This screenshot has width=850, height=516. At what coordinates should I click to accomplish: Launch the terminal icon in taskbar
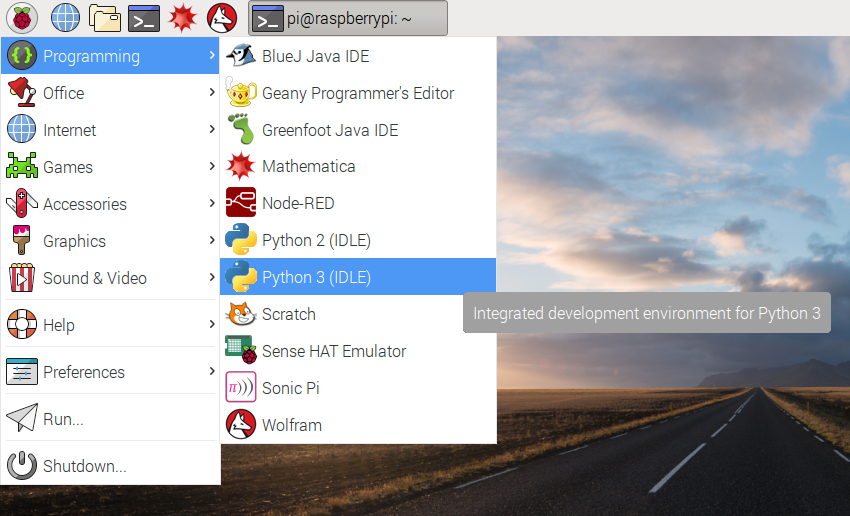point(144,18)
